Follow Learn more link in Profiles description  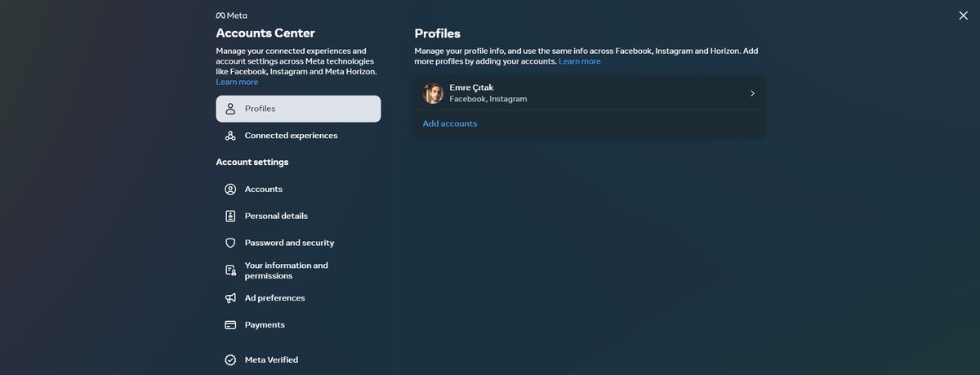tap(580, 61)
